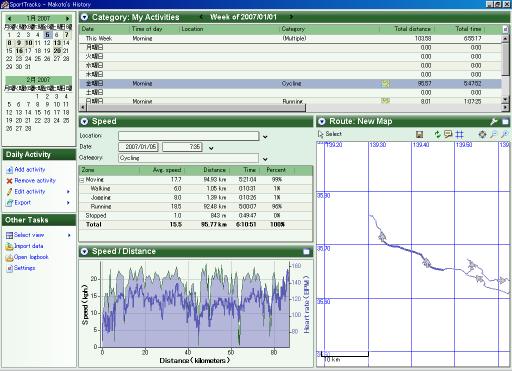Go to the next week
This screenshot has width=512, height=371.
tap(291, 17)
